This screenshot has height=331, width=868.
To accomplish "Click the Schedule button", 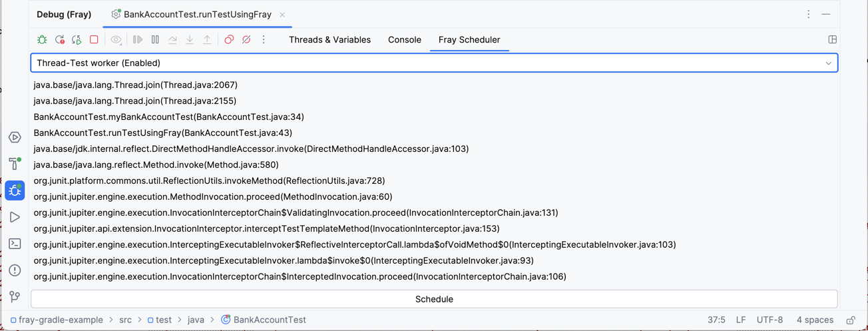I will (434, 299).
